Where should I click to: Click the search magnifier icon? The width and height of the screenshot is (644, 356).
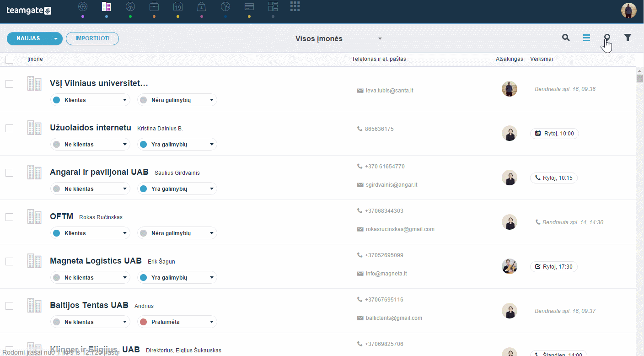(566, 38)
